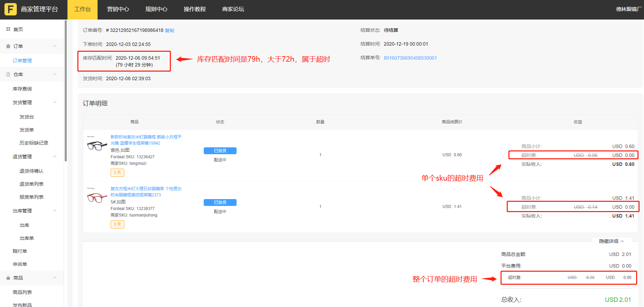Select 库存查询 in the sidebar
This screenshot has width=644, height=307.
coord(22,89)
